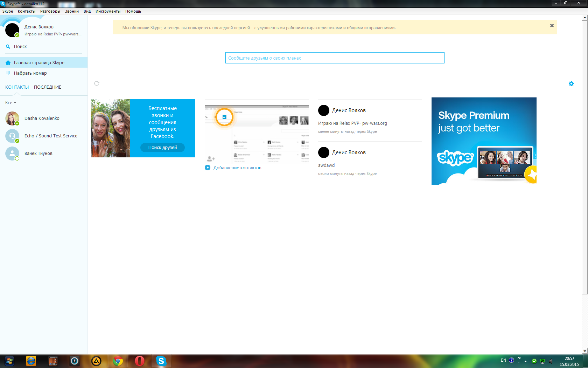Click the help question mark tray icon
Image resolution: width=588 pixels, height=368 pixels.
tap(511, 360)
